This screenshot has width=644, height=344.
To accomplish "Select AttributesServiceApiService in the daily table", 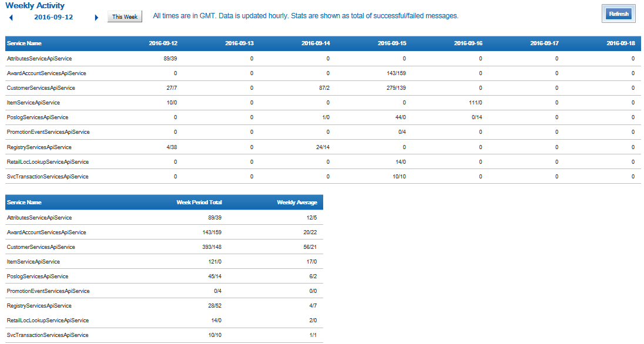I will pyautogui.click(x=39, y=59).
